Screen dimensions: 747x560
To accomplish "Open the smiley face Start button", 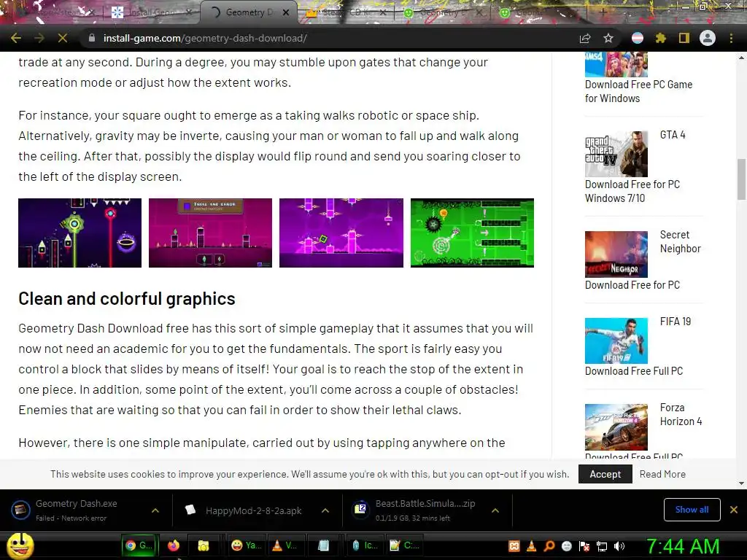I will click(20, 545).
